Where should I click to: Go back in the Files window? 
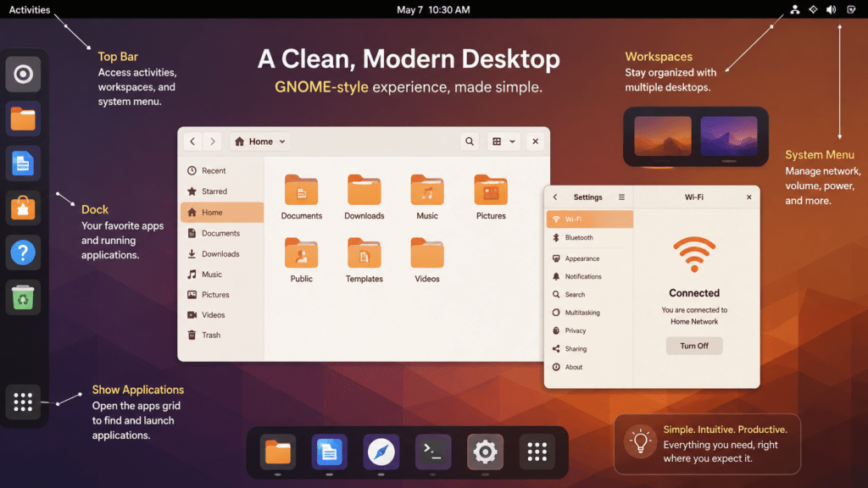coord(192,141)
